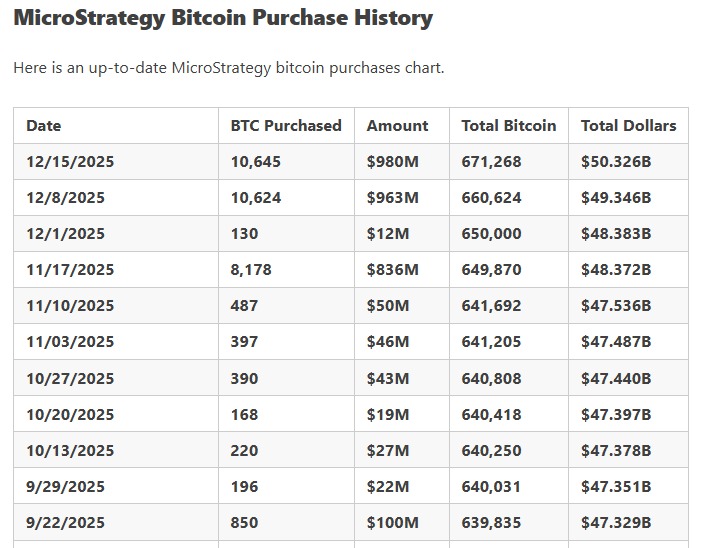
Task: Select the $12M amount cell
Action: [384, 234]
